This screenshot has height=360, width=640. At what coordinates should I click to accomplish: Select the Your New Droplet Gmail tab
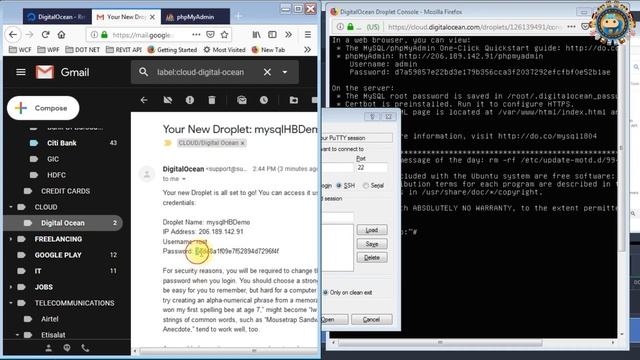(126, 17)
